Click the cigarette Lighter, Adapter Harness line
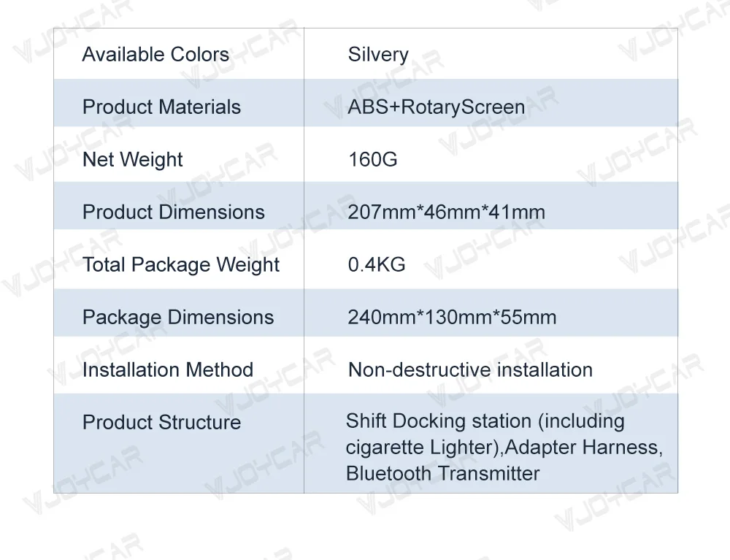The width and height of the screenshot is (730, 560). 504,448
